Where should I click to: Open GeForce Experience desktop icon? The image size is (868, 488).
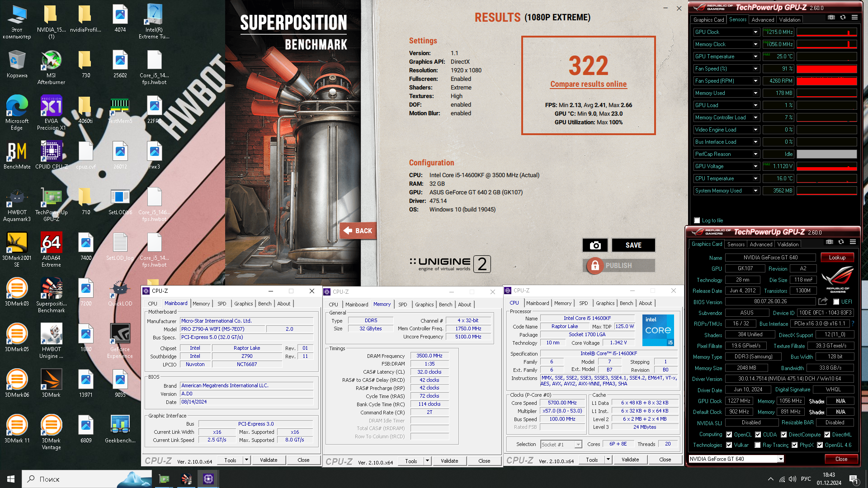tap(120, 341)
